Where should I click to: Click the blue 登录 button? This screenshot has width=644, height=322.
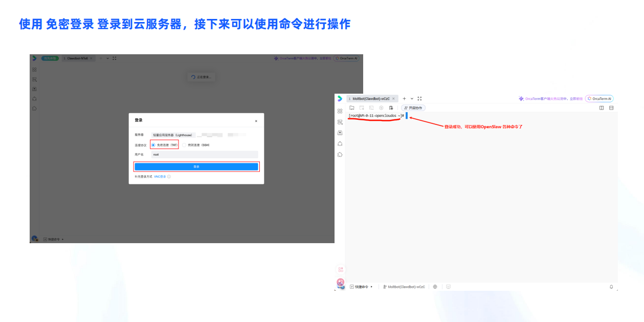pos(196,166)
